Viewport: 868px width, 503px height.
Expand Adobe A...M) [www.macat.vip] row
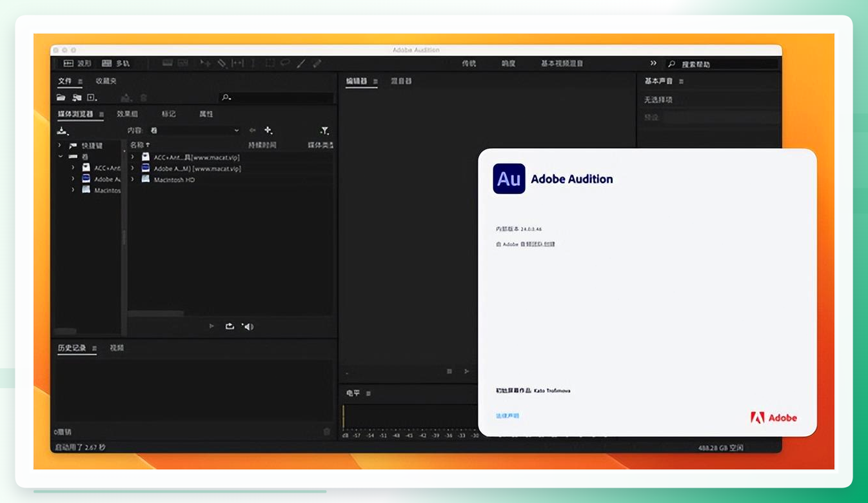click(x=132, y=168)
